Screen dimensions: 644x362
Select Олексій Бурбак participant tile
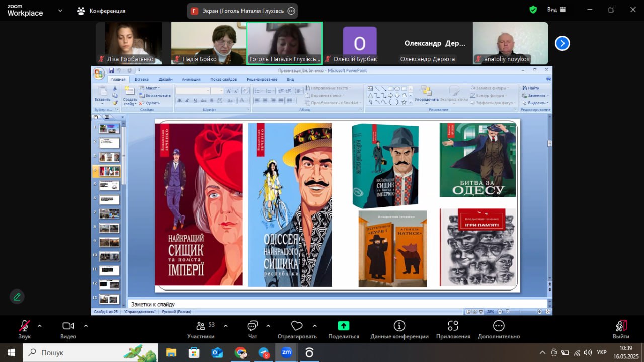[359, 43]
